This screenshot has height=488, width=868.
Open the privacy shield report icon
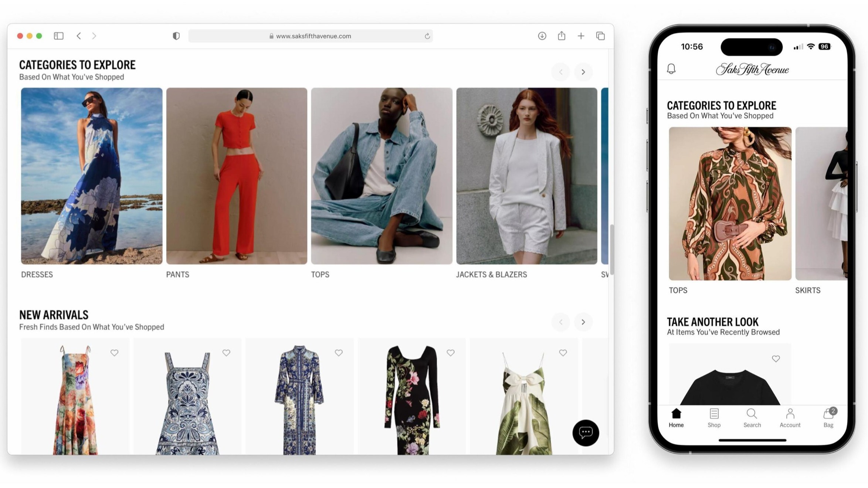(176, 36)
